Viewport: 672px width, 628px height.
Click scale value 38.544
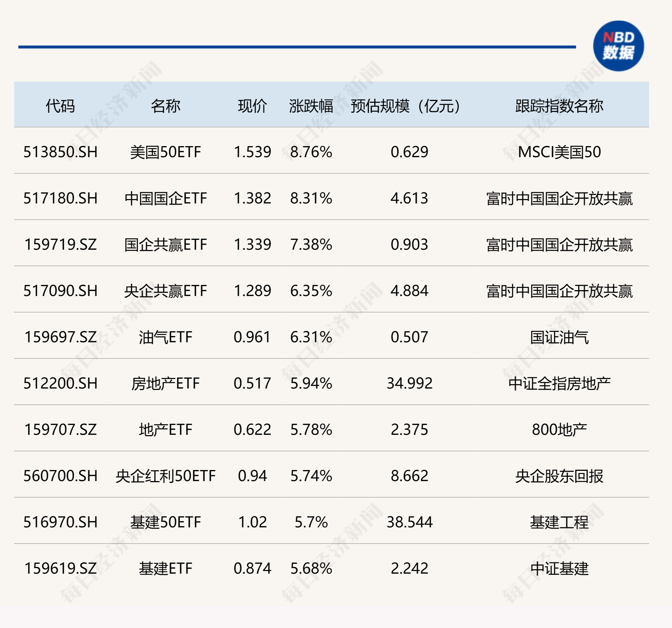click(409, 522)
